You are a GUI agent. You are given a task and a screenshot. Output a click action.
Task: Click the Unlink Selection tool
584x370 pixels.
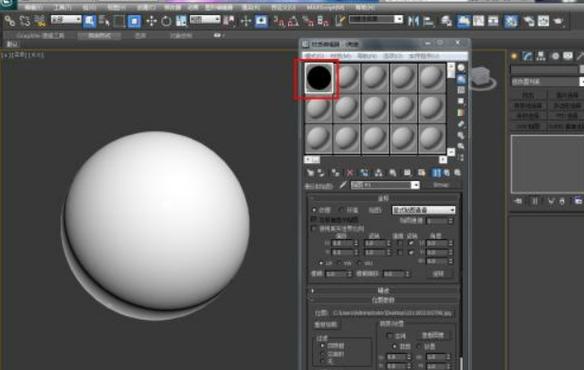25,21
